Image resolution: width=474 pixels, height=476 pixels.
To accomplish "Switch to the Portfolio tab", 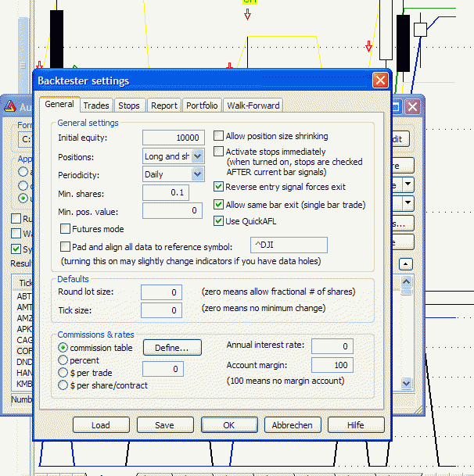I will (202, 106).
